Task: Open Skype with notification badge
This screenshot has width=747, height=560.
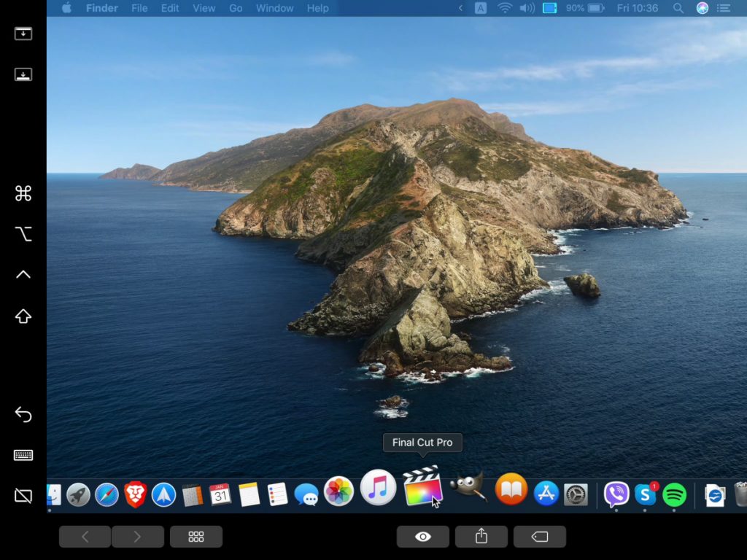Action: (646, 494)
